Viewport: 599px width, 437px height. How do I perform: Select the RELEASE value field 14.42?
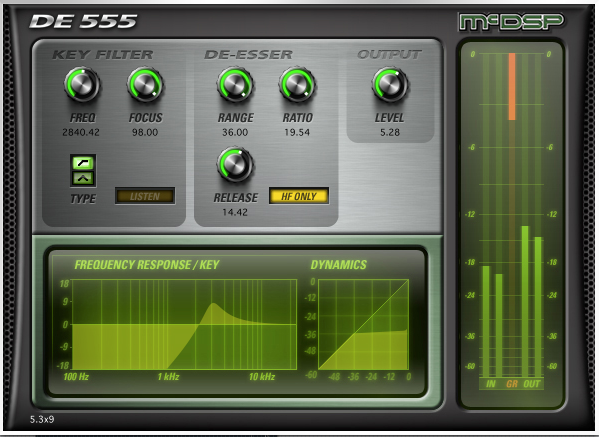coord(235,212)
